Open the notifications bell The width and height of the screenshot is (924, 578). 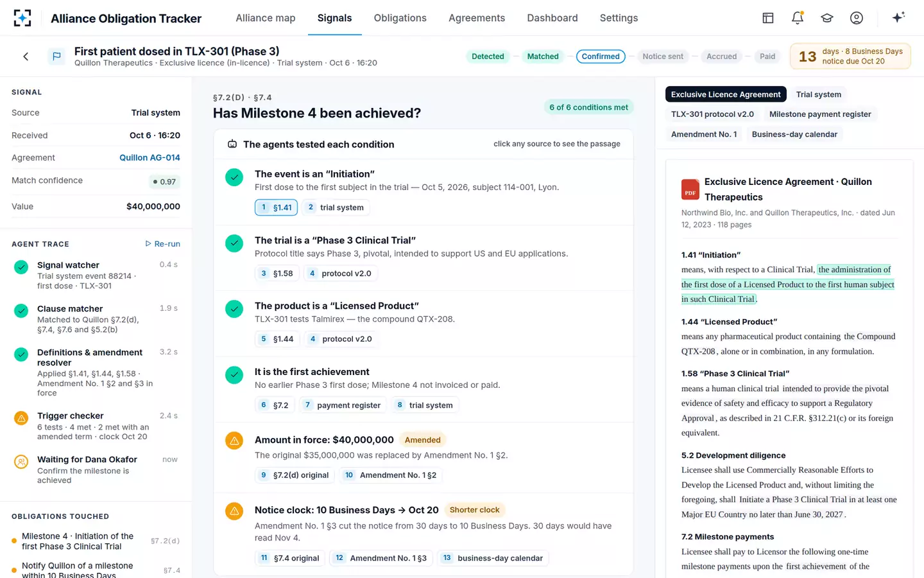(798, 18)
